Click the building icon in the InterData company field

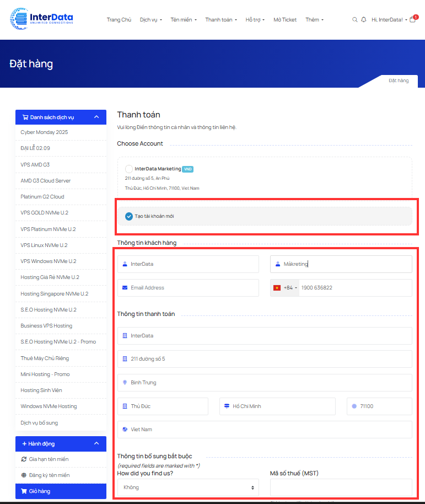(125, 336)
